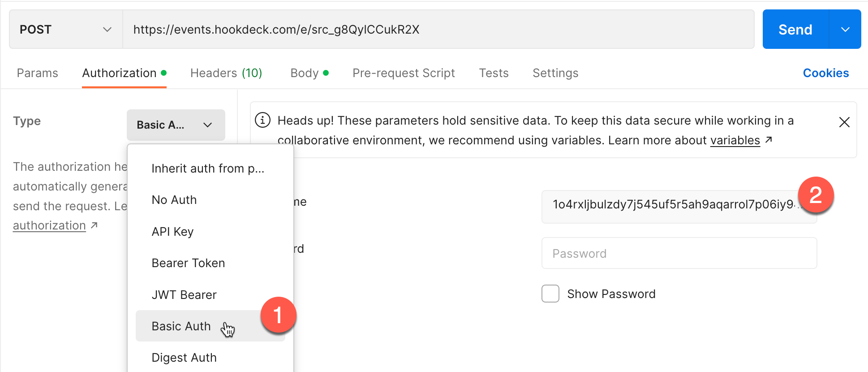Open the auth Type dropdown
The height and width of the screenshot is (372, 868).
coord(176,125)
